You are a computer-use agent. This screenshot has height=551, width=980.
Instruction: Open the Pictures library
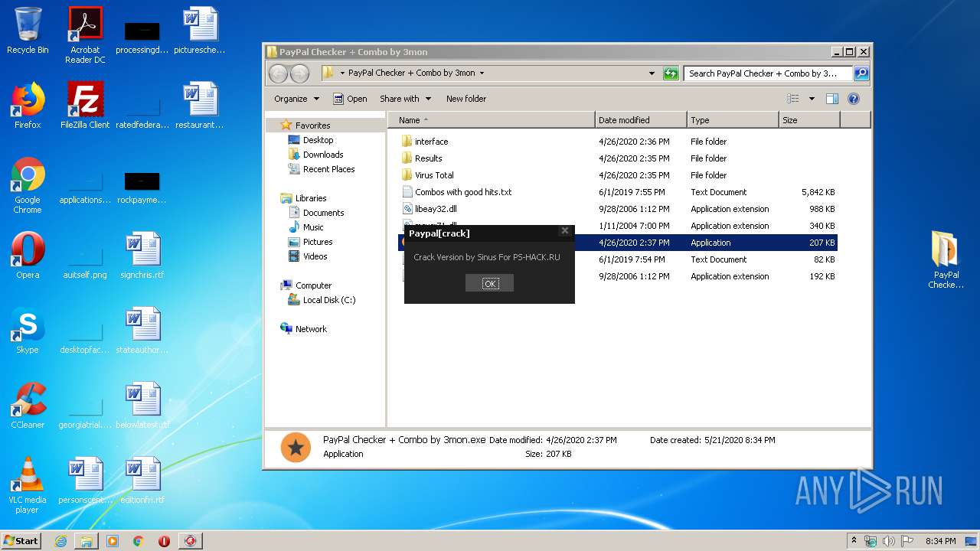(318, 242)
